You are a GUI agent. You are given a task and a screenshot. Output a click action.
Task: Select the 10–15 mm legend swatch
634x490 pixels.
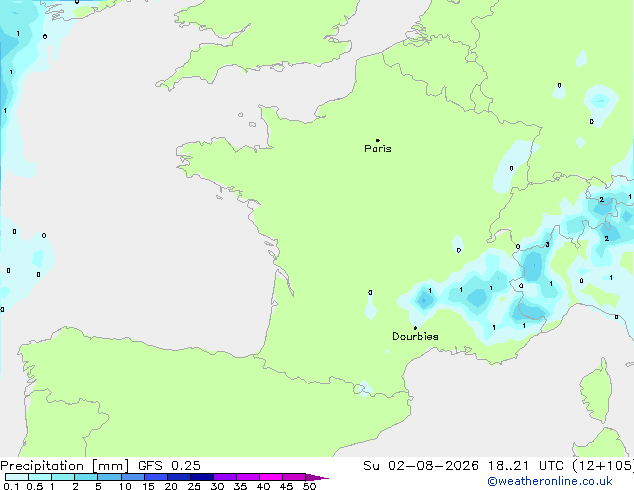(133, 477)
